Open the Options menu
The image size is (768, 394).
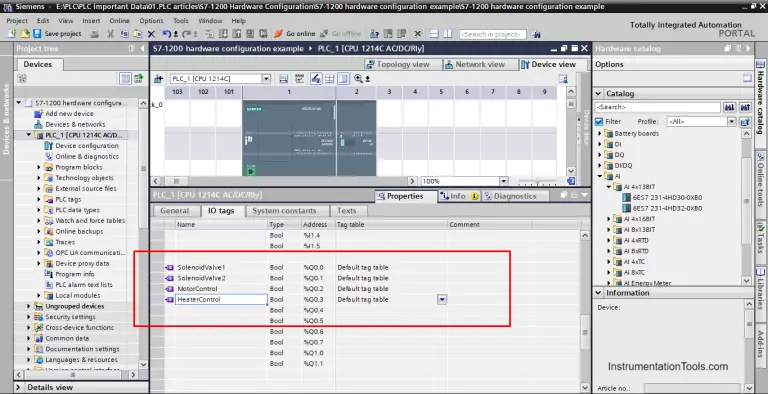pos(151,21)
